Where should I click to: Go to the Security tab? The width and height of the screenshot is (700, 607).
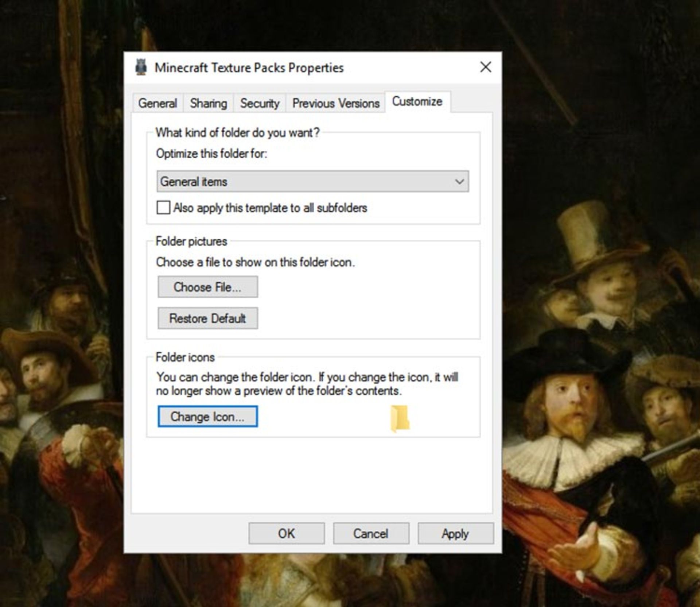point(260,103)
